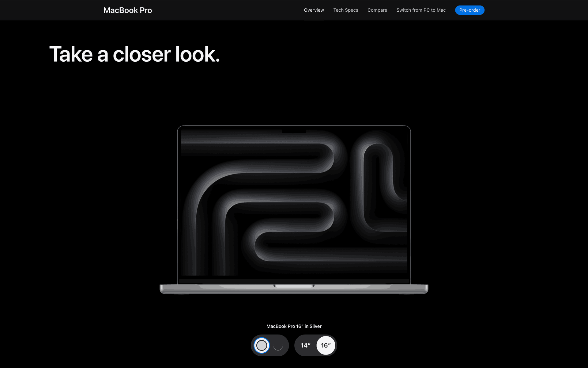588x368 pixels.
Task: Select the Silver color swatch
Action: (262, 346)
